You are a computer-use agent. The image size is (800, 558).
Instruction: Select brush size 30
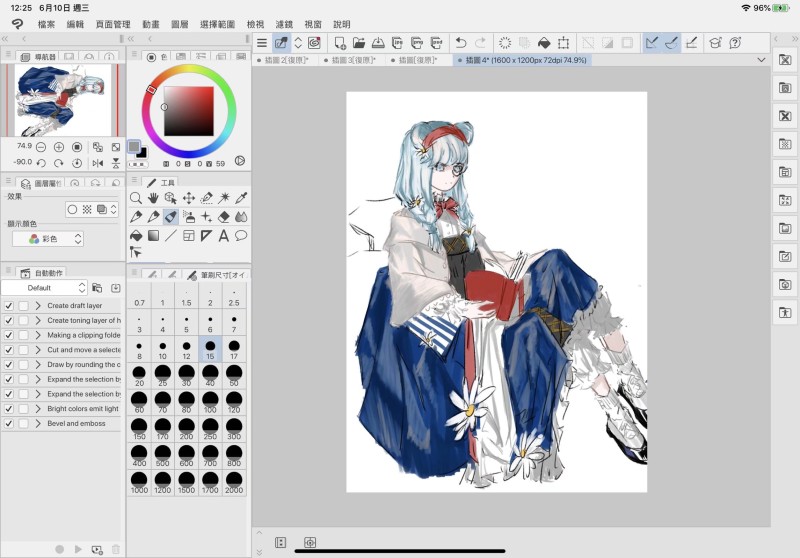pos(187,374)
